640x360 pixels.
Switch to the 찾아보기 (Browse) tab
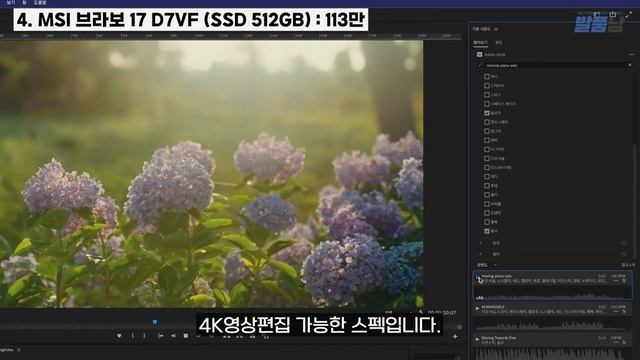coord(480,42)
